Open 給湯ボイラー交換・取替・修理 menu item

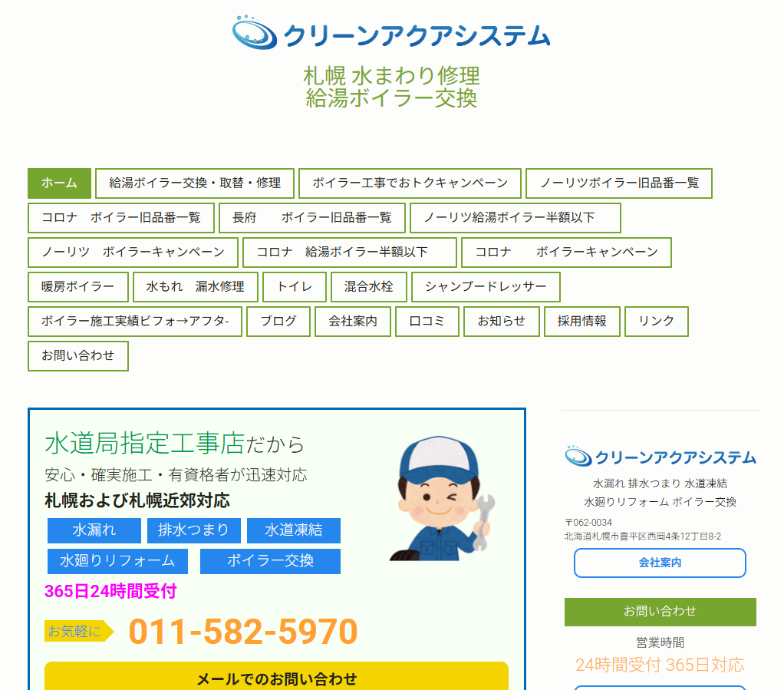click(195, 183)
